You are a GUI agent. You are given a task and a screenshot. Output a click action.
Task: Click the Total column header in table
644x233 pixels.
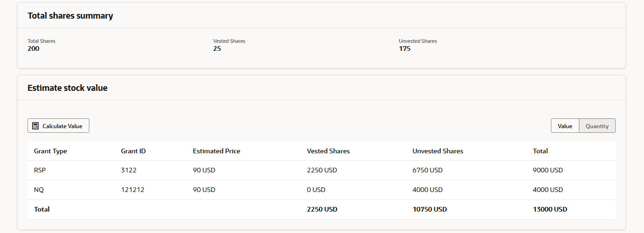click(540, 151)
